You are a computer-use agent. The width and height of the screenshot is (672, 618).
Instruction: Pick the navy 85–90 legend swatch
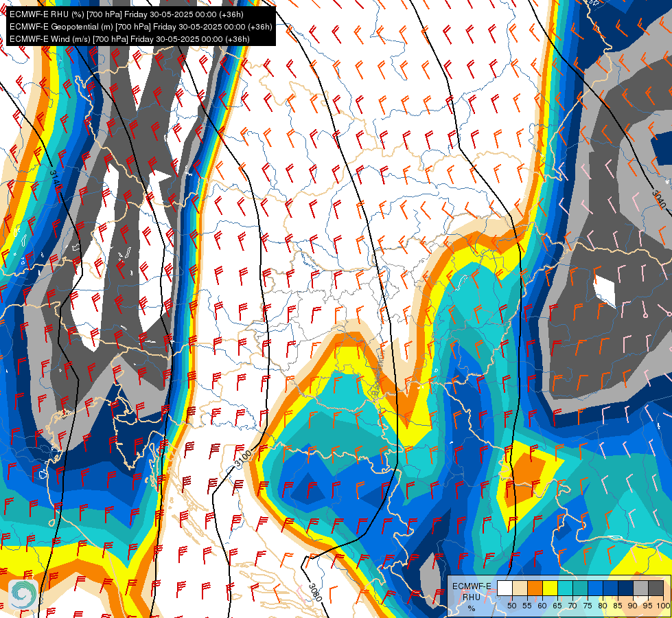point(626,588)
